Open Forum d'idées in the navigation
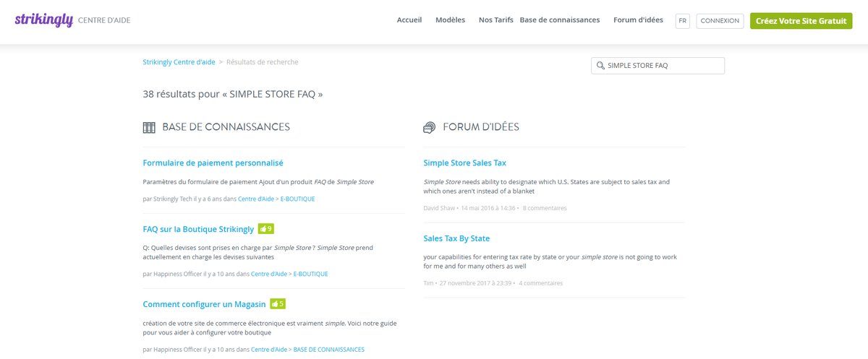The image size is (868, 359). click(x=638, y=20)
